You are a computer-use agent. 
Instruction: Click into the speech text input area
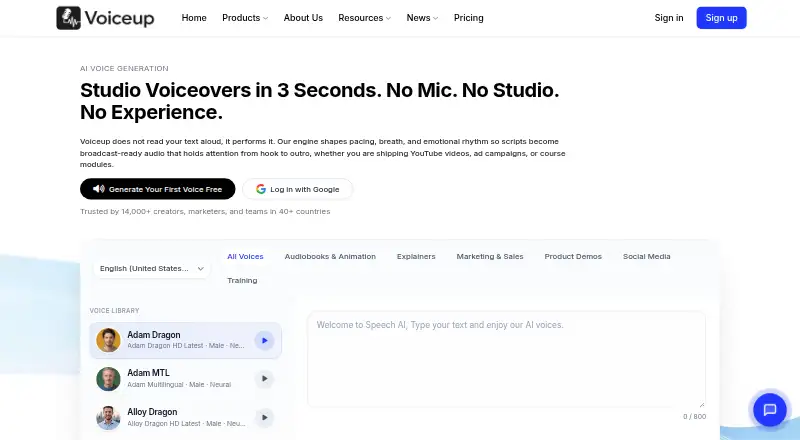(506, 359)
